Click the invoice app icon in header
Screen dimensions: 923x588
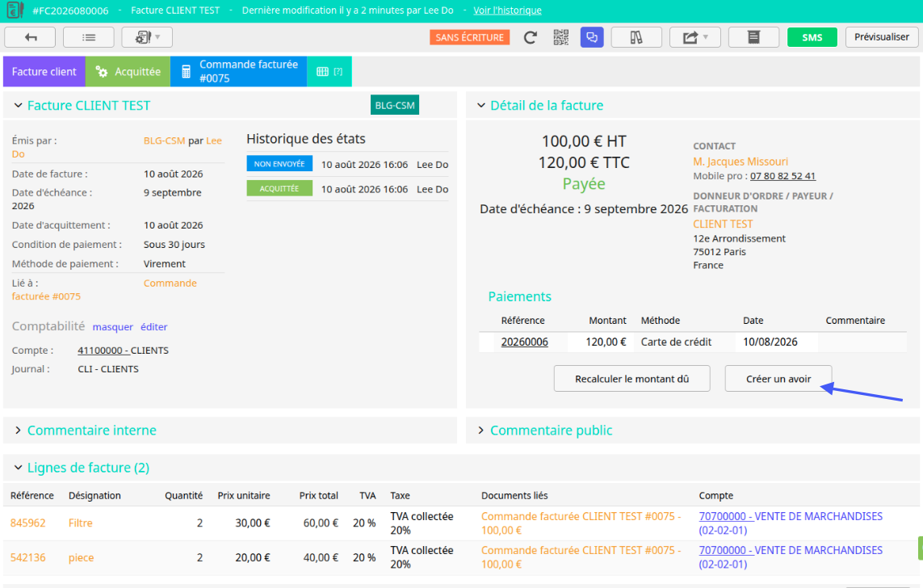[x=15, y=10]
